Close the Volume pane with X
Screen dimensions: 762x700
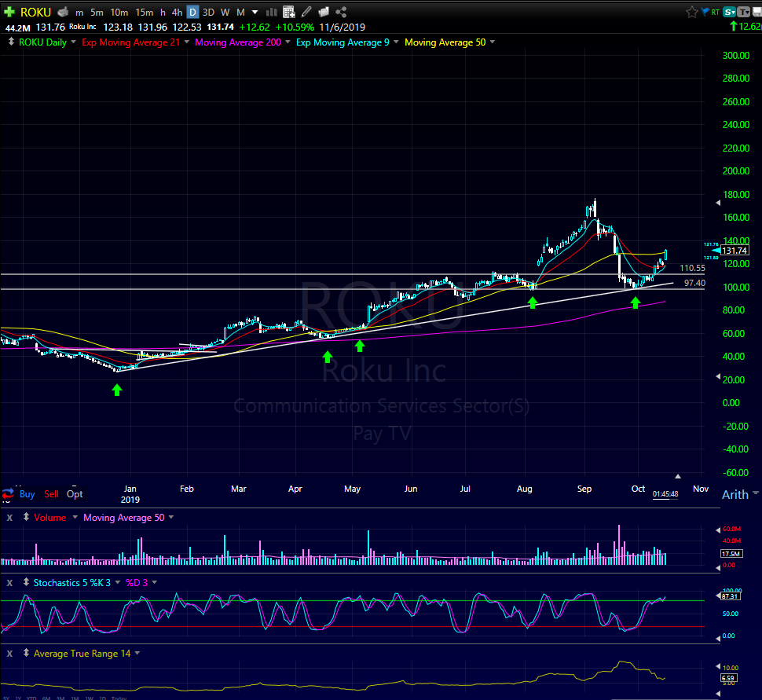[x=9, y=518]
